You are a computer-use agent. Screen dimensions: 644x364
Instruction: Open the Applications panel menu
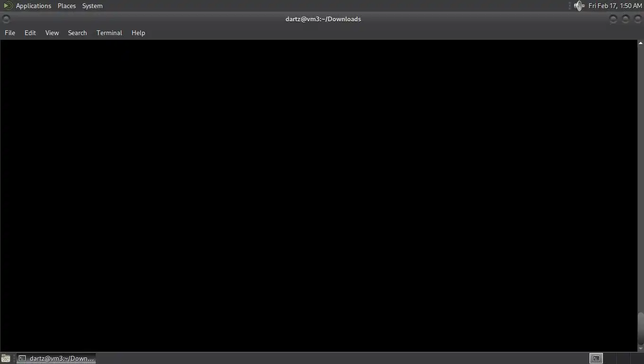click(34, 6)
